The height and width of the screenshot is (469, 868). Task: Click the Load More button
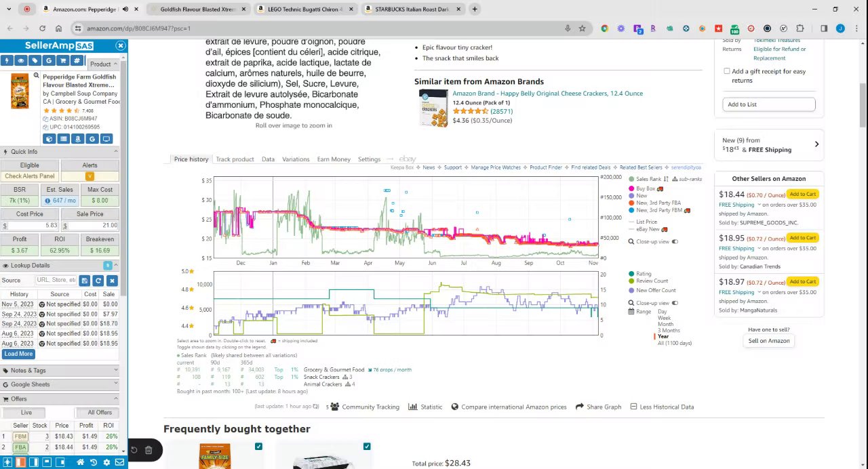point(18,354)
